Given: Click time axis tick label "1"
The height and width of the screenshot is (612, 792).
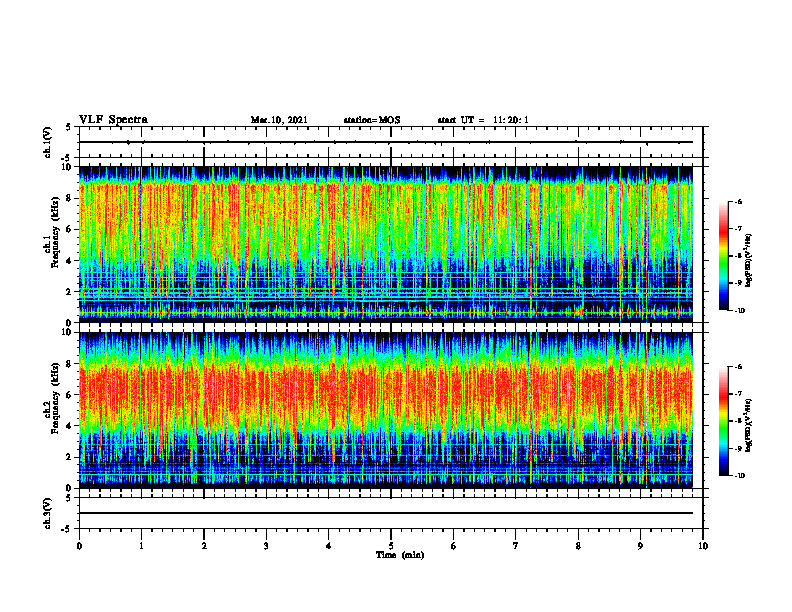Looking at the screenshot, I should coord(141,546).
